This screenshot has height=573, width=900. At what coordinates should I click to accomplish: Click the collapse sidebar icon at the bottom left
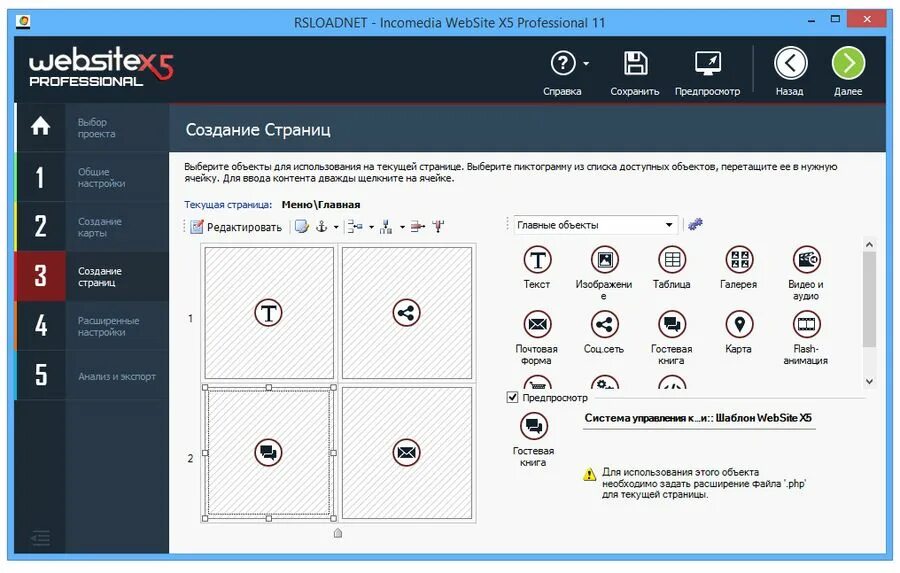[40, 538]
